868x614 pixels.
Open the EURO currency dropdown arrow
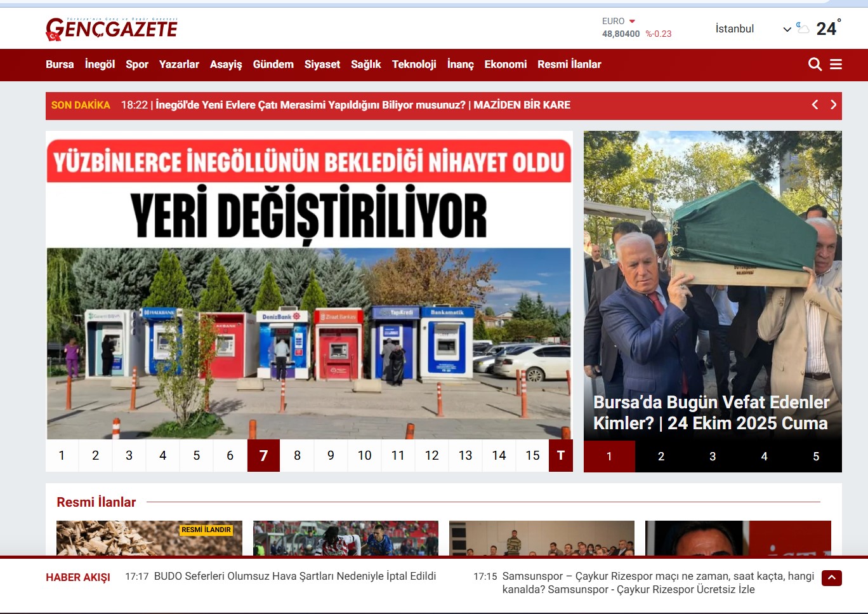point(632,22)
